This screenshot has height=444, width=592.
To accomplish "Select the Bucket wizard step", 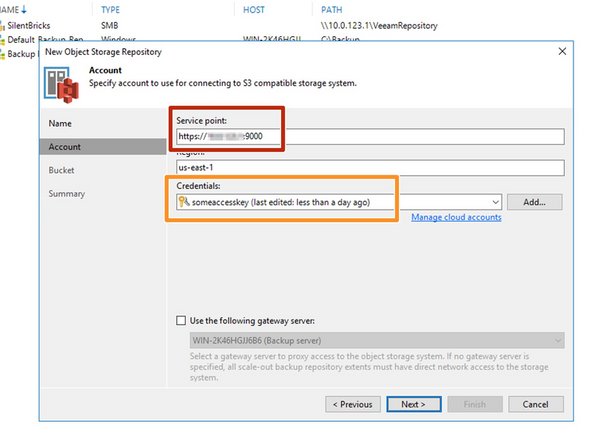I will click(61, 170).
